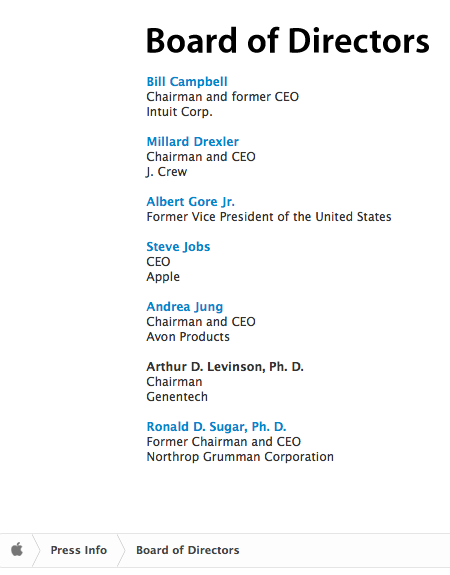The height and width of the screenshot is (575, 450).
Task: Click the Board of Directors page heading
Action: point(288,41)
